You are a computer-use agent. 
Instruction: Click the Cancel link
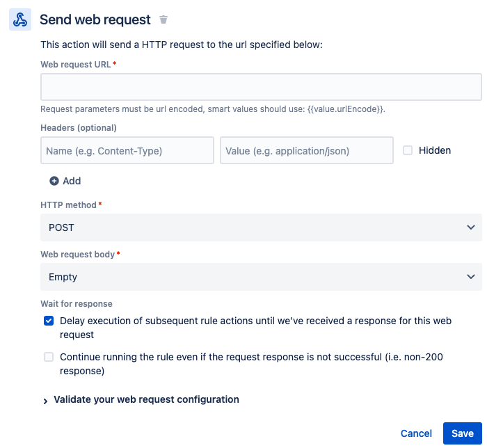pyautogui.click(x=416, y=433)
